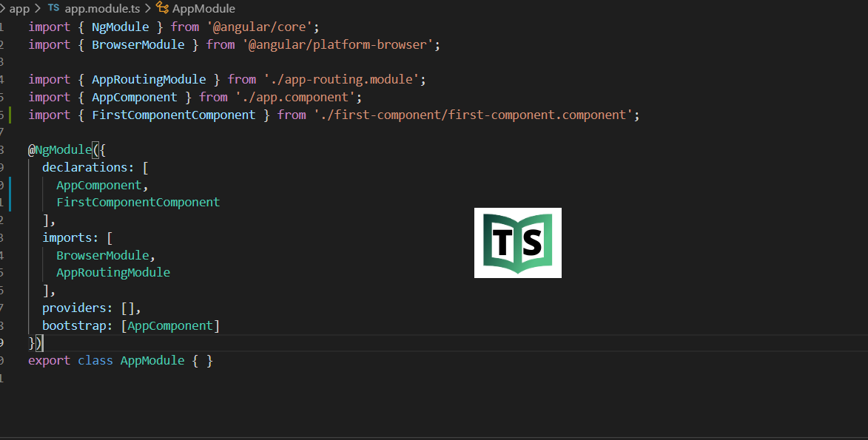Place cursor on the @NgModule decorator
The image size is (868, 440).
coord(59,149)
